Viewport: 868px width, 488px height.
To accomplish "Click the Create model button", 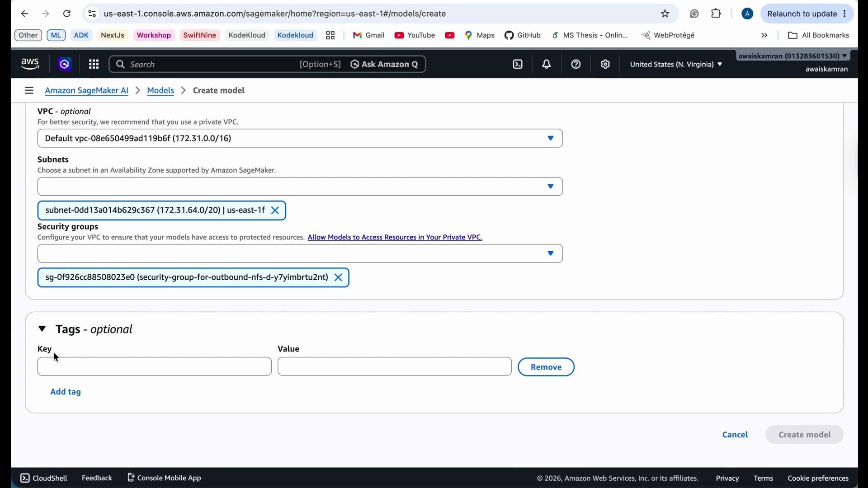I will [805, 435].
